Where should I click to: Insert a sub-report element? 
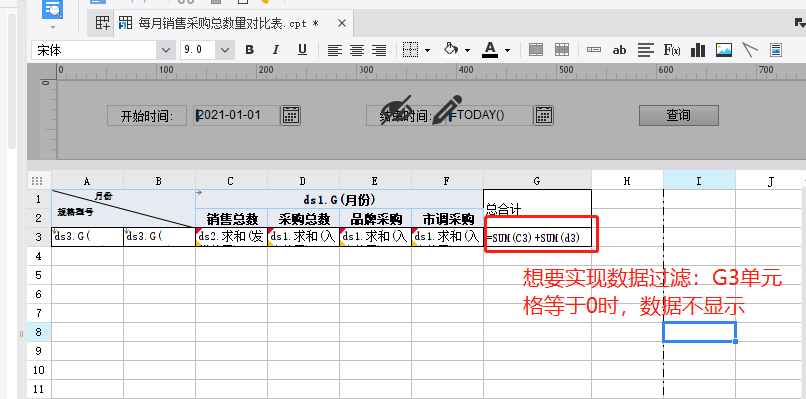[776, 50]
